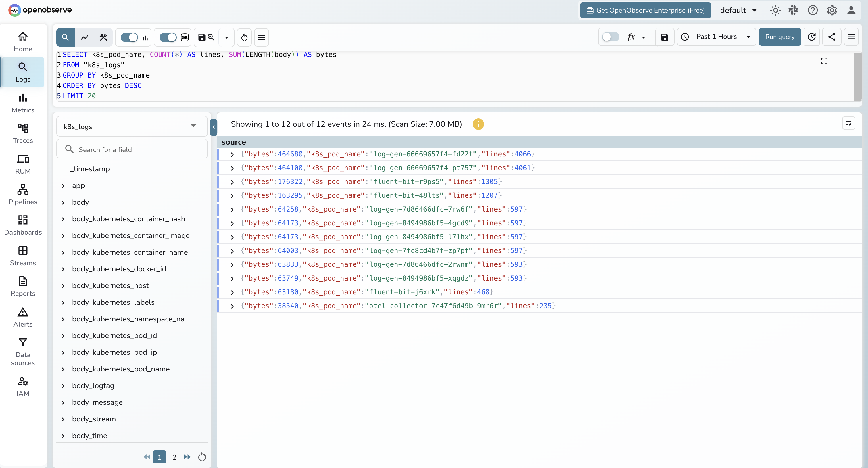The image size is (868, 468).
Task: Expand the body field
Action: [x=63, y=202]
